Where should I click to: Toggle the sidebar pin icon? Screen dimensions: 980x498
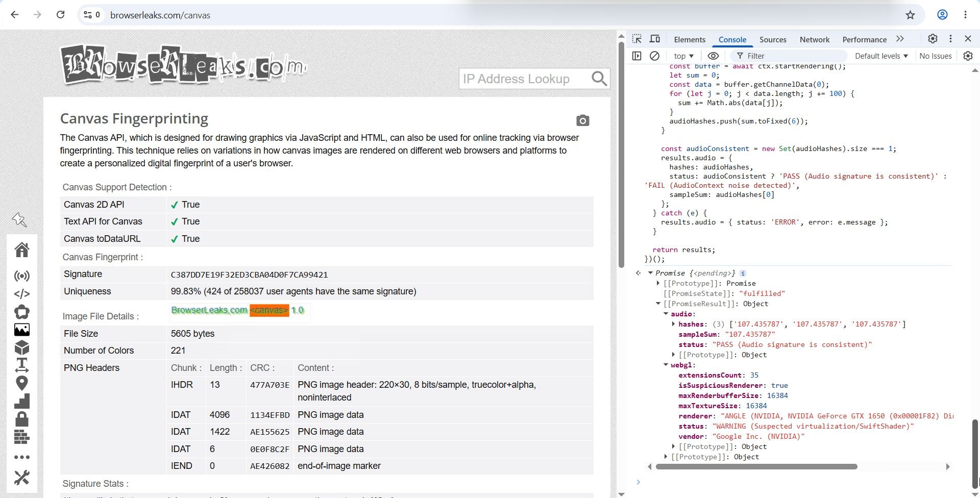19,220
